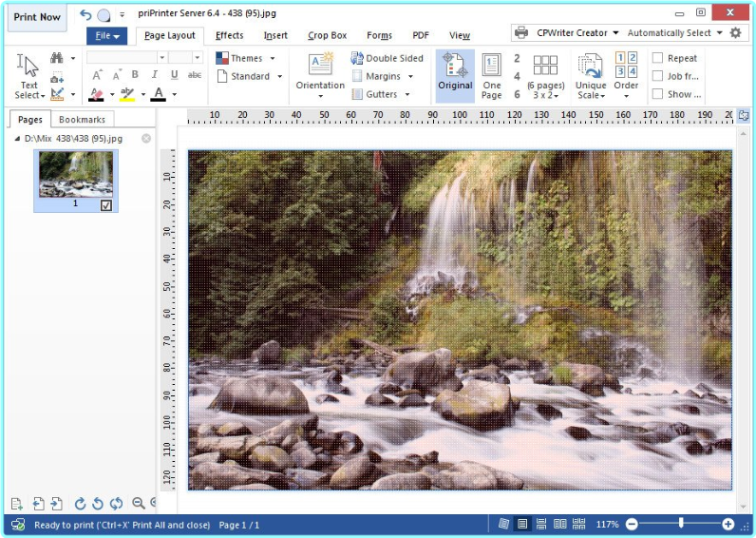Select the page 1 thumbnail

coord(76,174)
